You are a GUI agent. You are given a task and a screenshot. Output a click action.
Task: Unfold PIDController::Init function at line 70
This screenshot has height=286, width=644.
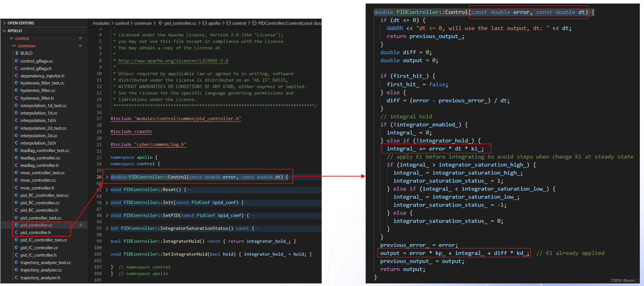(x=107, y=203)
